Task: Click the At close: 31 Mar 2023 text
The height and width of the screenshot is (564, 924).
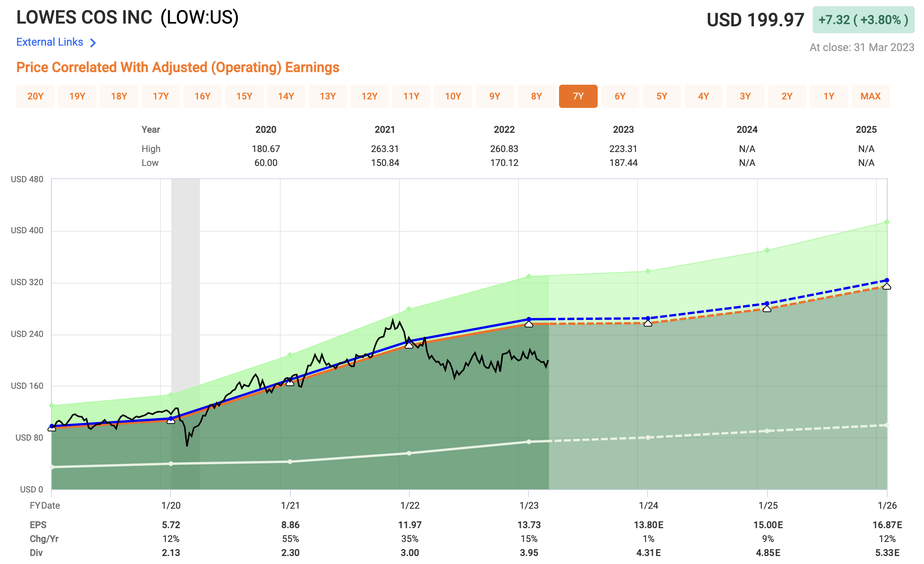Action: pyautogui.click(x=862, y=47)
